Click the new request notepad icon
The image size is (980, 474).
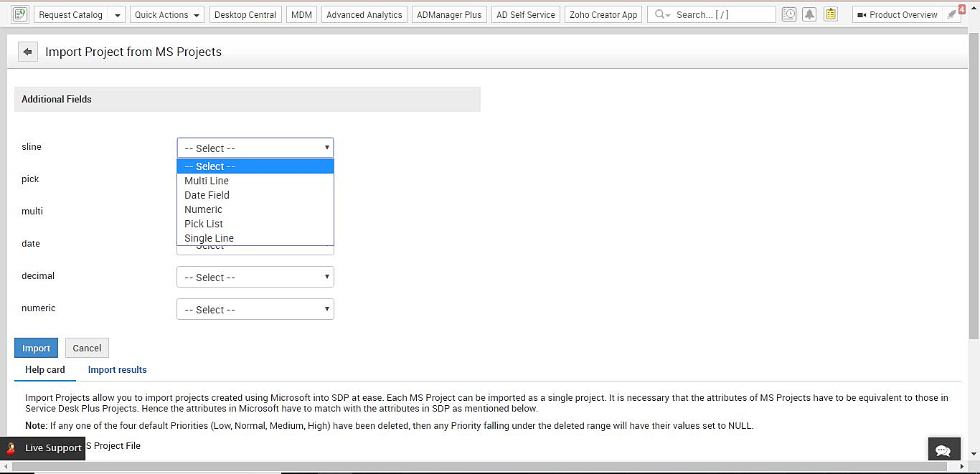tap(20, 14)
